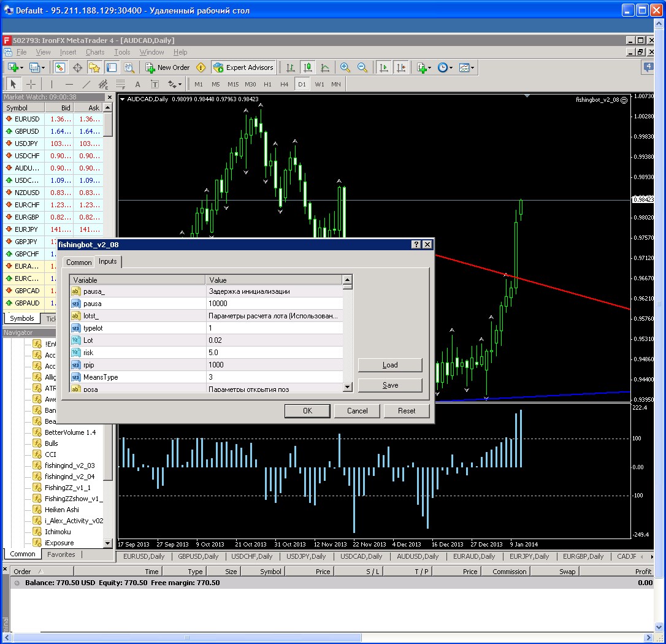The height and width of the screenshot is (644, 666).
Task: Toggle the Navigator folder-star icon
Action: click(x=94, y=67)
